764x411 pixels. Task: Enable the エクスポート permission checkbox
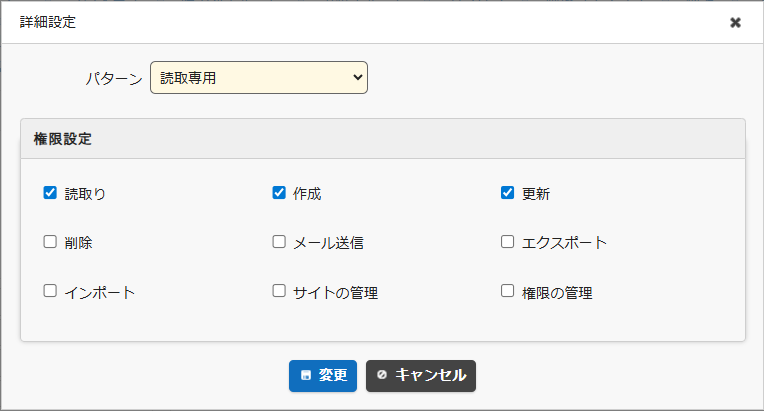point(507,242)
